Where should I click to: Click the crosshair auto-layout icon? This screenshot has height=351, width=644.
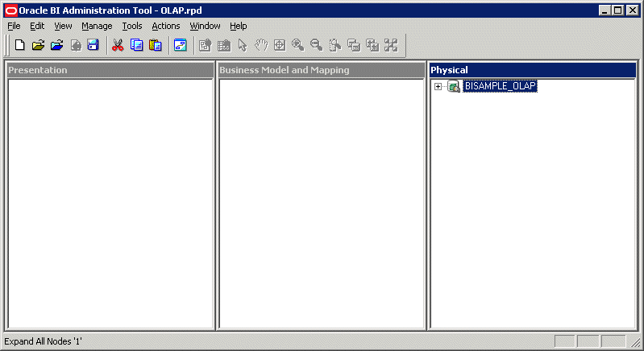[280, 45]
